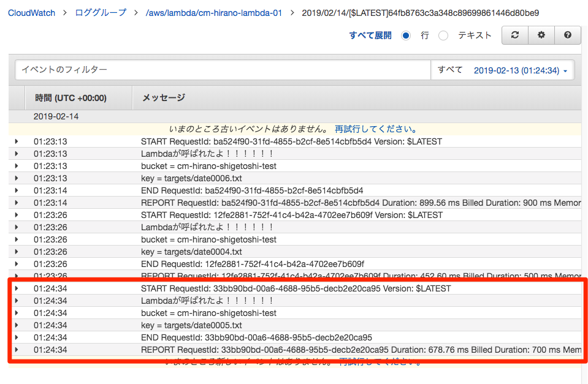Click START RequestId 12fe2881 message text

[292, 215]
